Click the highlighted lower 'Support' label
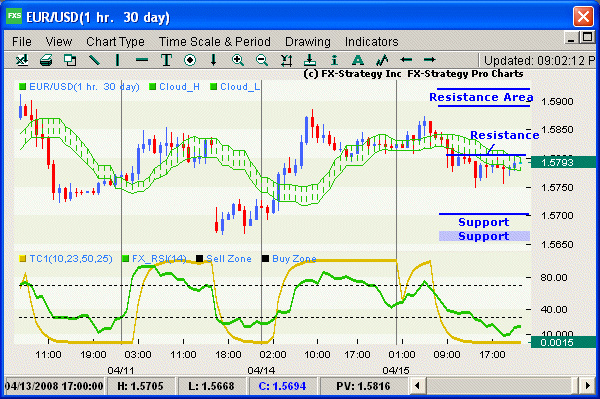 (484, 236)
